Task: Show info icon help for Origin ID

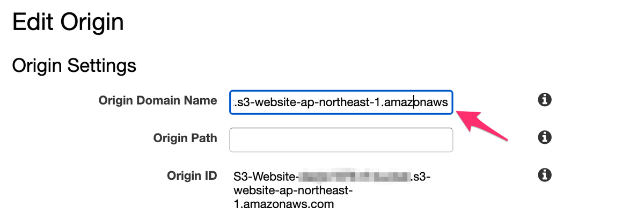Action: point(545,175)
